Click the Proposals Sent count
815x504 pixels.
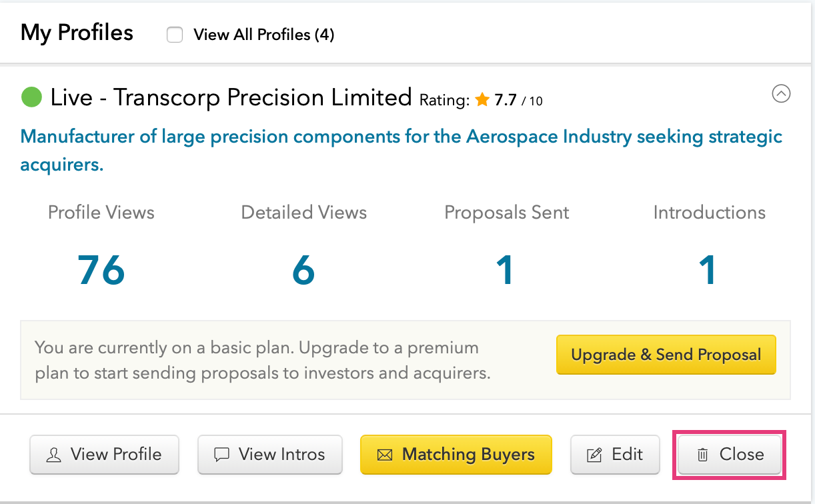506,270
